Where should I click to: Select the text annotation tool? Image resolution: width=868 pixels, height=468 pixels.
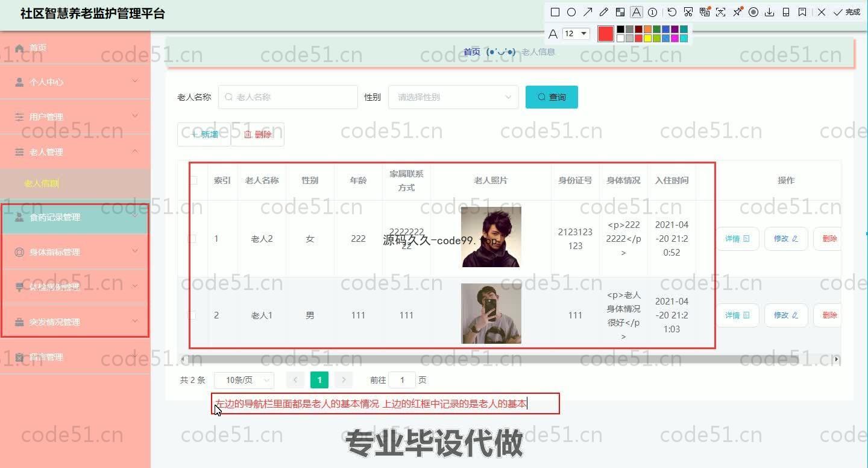click(637, 12)
